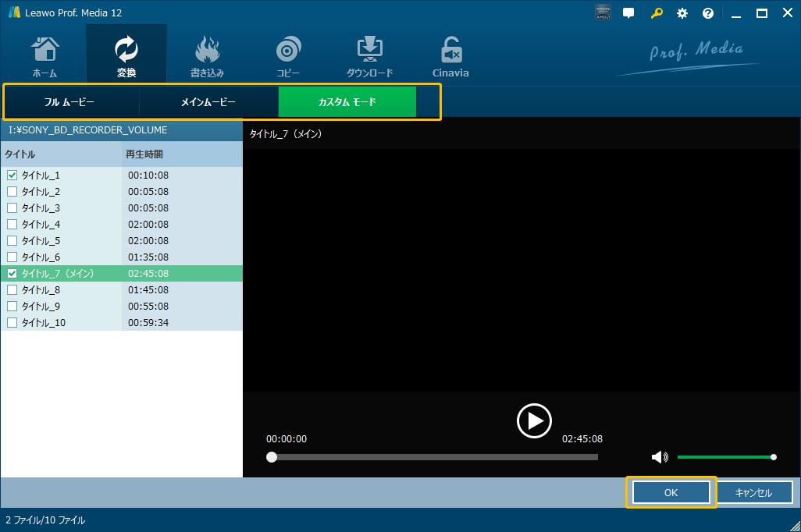The width and height of the screenshot is (801, 532).
Task: Select the 00:55:08 duration cell
Action: pos(148,306)
